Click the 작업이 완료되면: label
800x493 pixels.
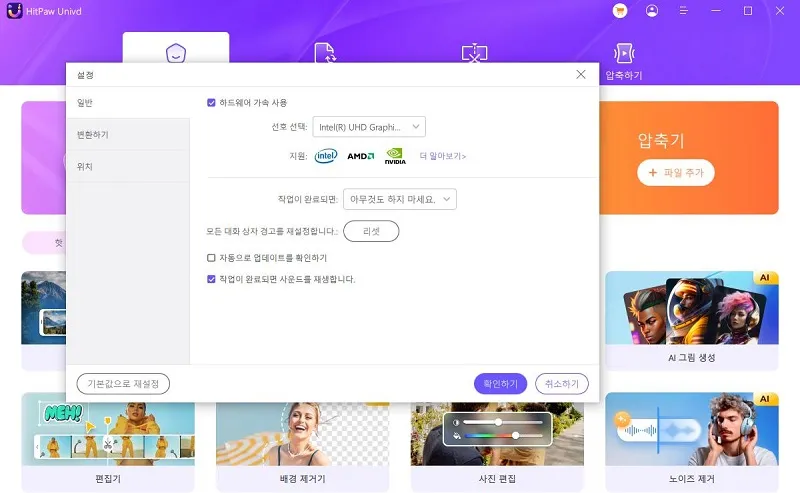(308, 199)
